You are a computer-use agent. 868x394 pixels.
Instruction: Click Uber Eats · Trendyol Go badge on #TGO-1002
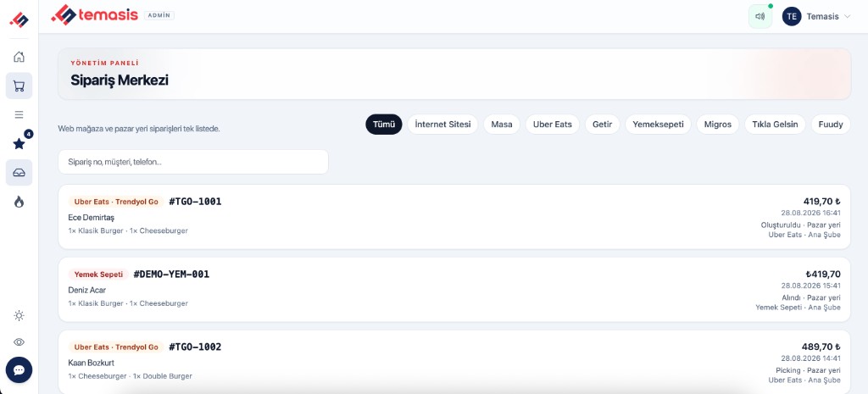[116, 347]
